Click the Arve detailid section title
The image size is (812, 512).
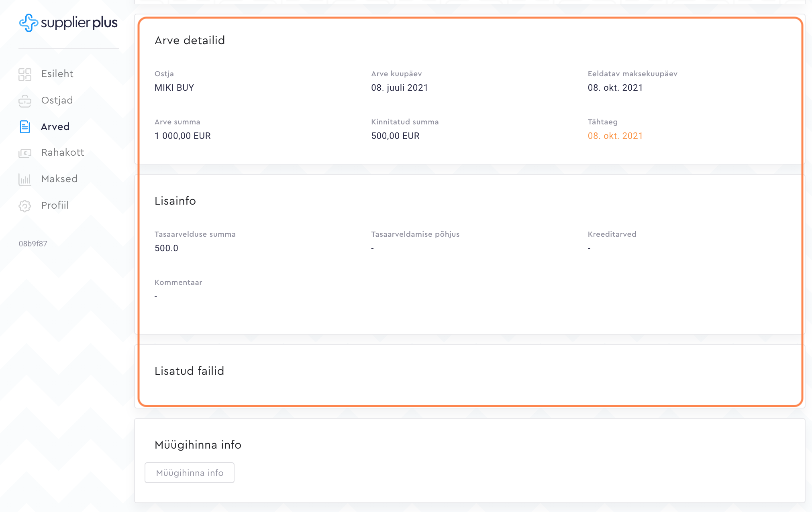tap(190, 41)
